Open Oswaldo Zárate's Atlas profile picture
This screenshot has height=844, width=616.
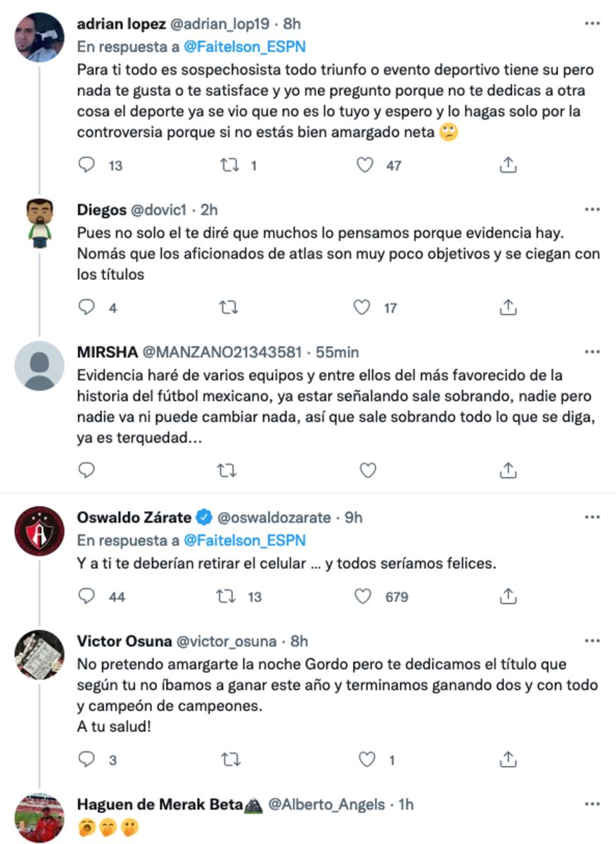click(x=39, y=531)
